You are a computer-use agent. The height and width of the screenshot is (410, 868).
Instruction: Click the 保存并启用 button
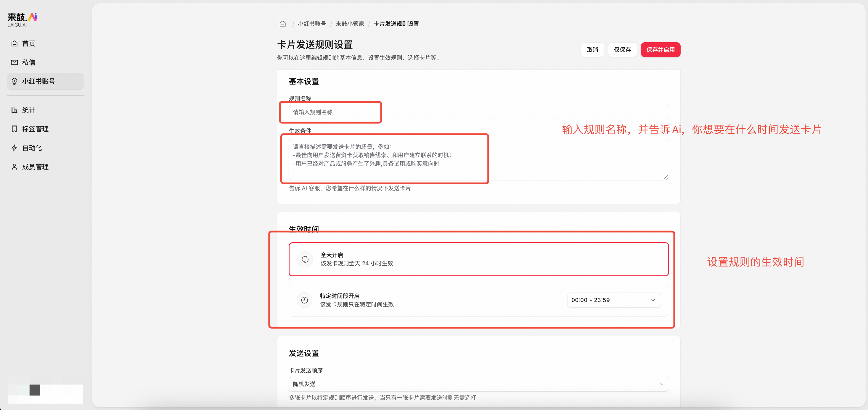tap(660, 49)
